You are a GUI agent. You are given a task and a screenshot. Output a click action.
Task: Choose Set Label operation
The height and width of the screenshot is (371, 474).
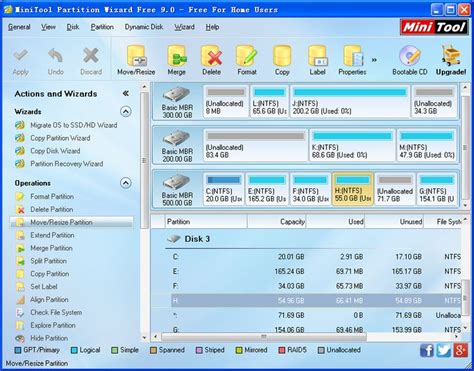pos(37,287)
